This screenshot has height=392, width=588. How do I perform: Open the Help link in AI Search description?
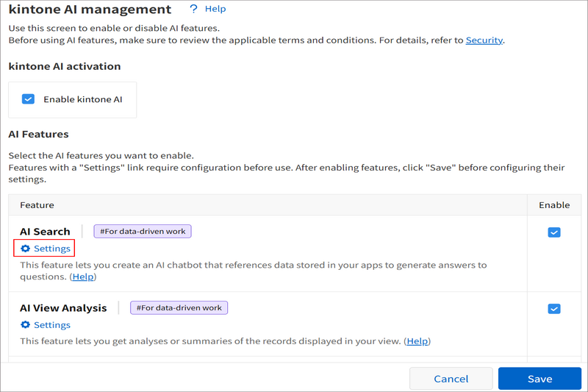[x=83, y=277]
